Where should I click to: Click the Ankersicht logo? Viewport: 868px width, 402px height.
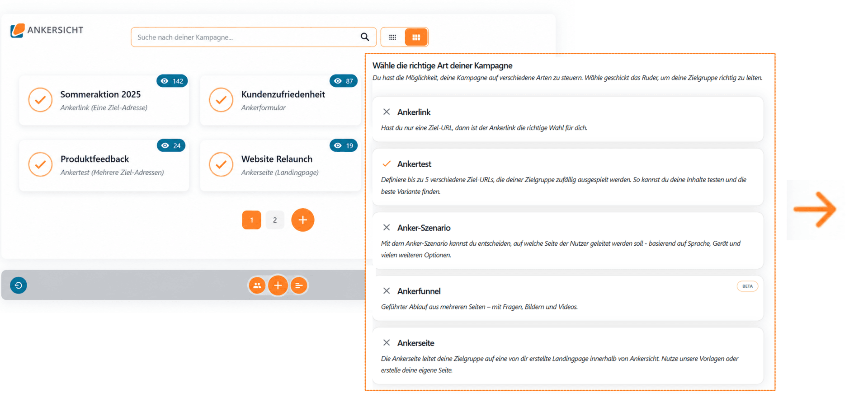pos(47,30)
